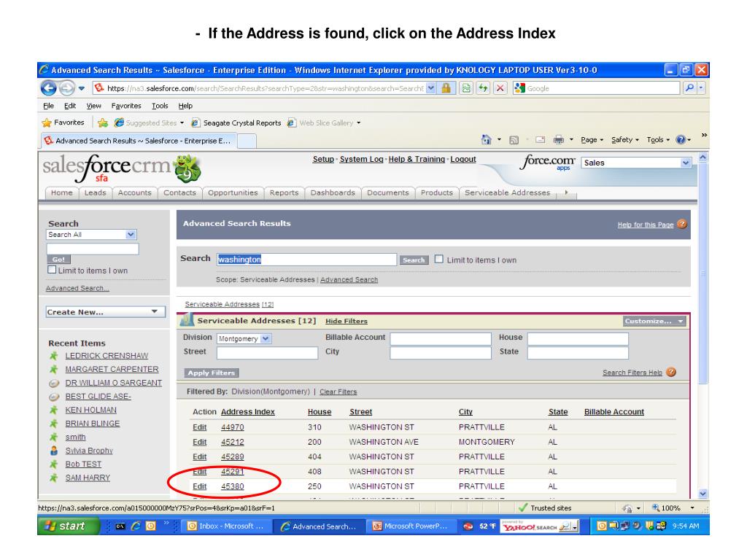Click Address Index link 45380
This screenshot has height=560, width=747.
pos(233,486)
